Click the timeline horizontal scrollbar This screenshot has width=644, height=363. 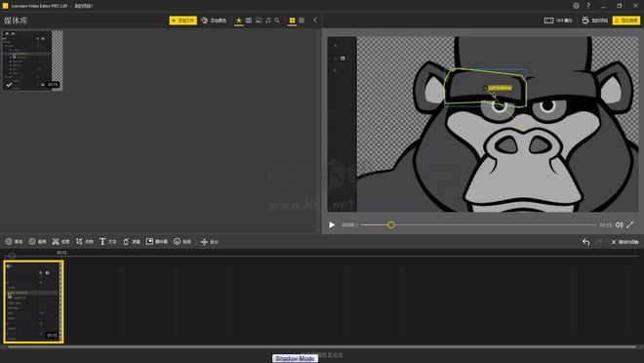[x=322, y=347]
